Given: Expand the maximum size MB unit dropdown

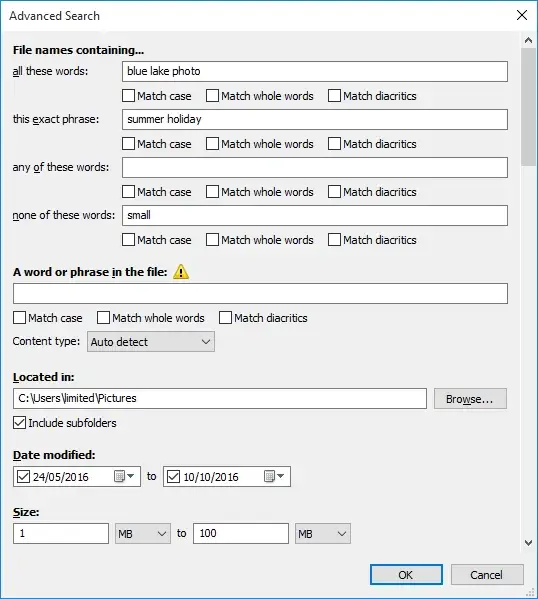Looking at the screenshot, I should [323, 533].
